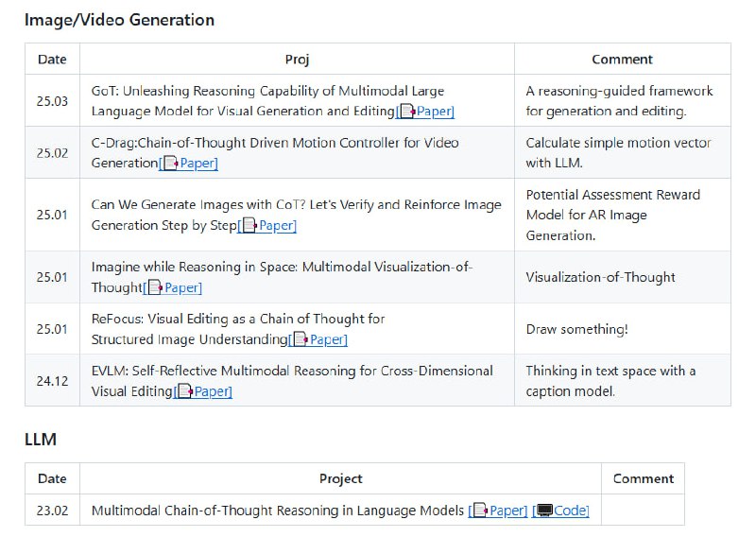Viewport: 756px width, 537px height.
Task: Click the paper icon for the GoT project
Action: [407, 112]
